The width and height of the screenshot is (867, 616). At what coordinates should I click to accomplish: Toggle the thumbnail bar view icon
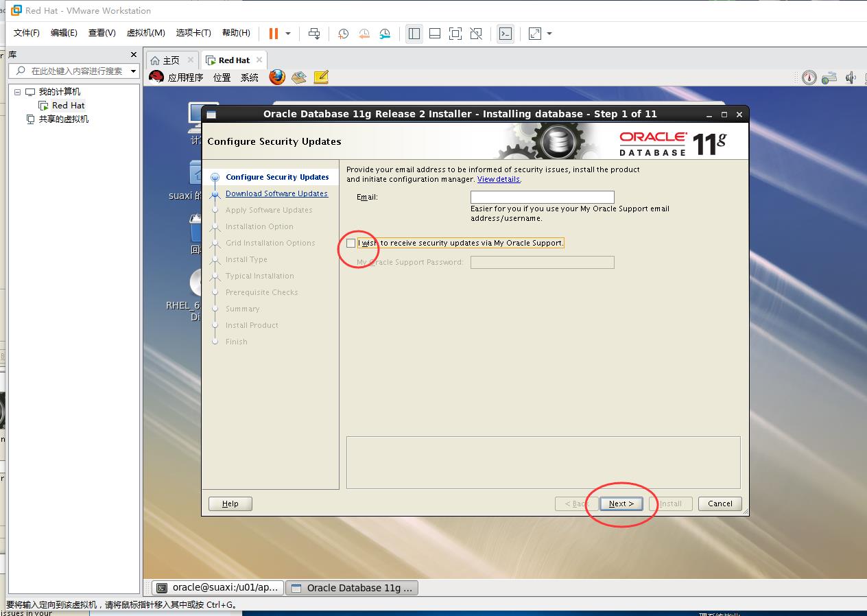pos(435,34)
